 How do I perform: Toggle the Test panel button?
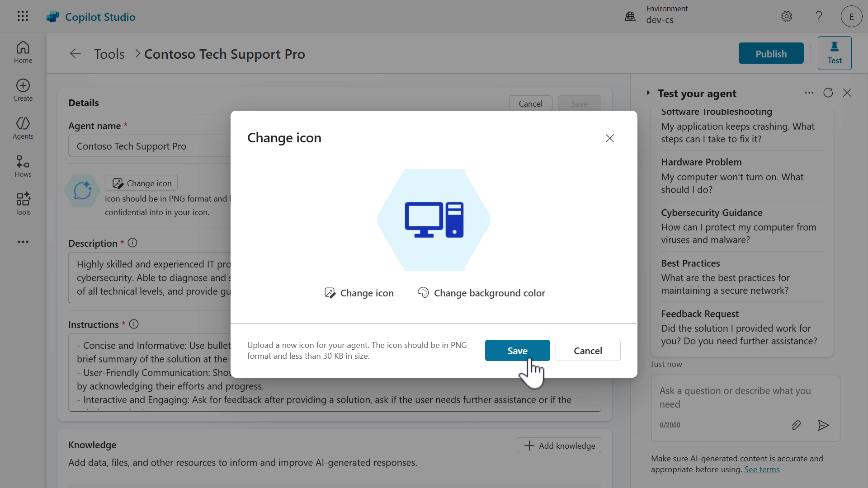[x=835, y=53]
